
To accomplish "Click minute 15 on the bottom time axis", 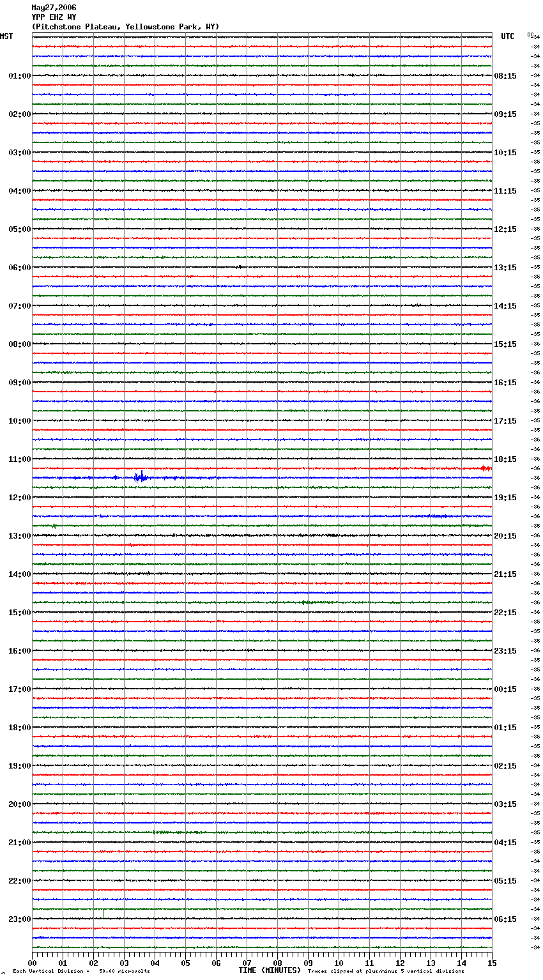I will pyautogui.click(x=492, y=963).
